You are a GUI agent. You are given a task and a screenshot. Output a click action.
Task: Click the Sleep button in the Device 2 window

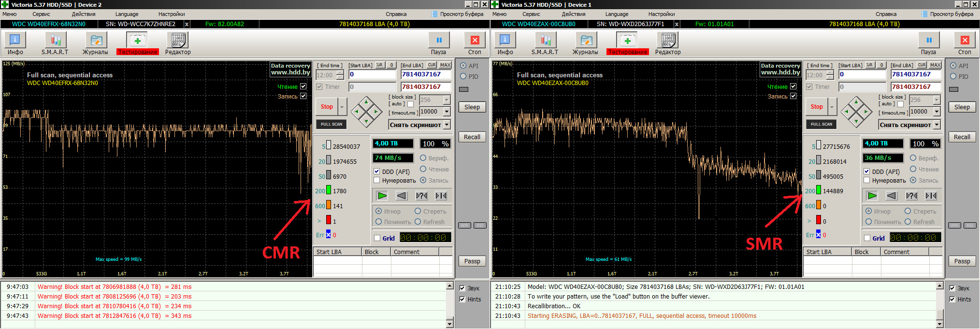pyautogui.click(x=472, y=107)
